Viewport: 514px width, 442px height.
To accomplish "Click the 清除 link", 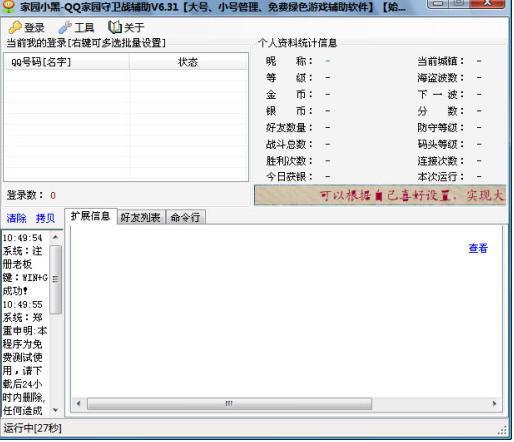I will pos(16,218).
